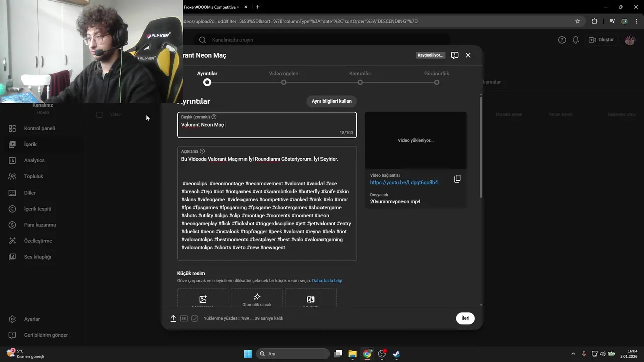Copy the video link with copy icon
Viewport: 644px width, 362px height.
pyautogui.click(x=457, y=178)
